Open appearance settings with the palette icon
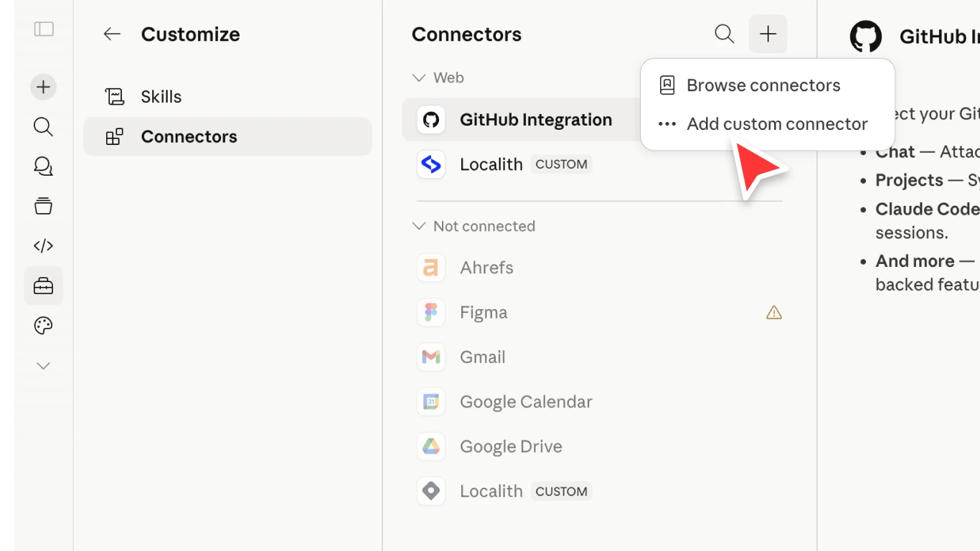The height and width of the screenshot is (551, 980). 43,325
